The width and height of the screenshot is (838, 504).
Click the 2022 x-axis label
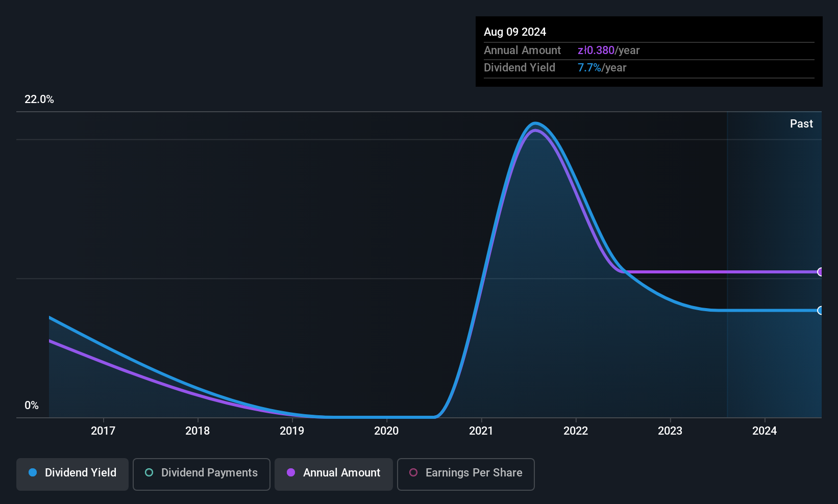click(576, 431)
